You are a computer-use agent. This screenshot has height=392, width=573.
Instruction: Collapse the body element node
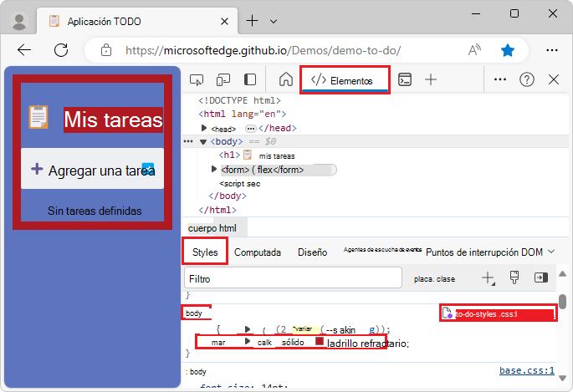(203, 142)
